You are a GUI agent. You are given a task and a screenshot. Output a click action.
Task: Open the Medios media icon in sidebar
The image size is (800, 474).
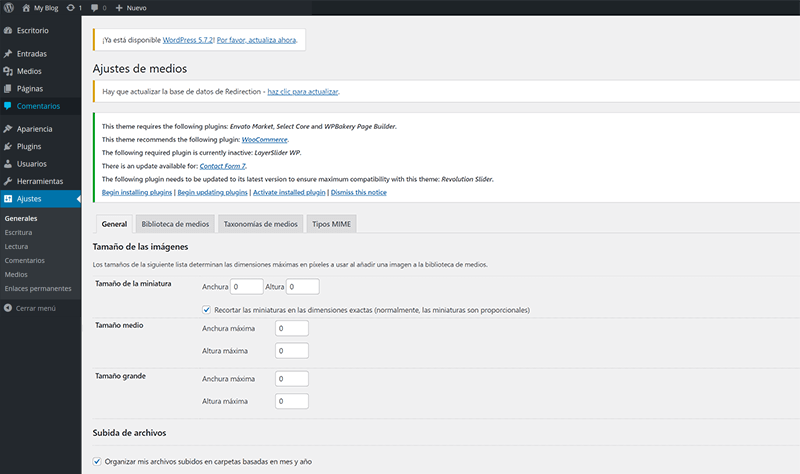pos(8,71)
